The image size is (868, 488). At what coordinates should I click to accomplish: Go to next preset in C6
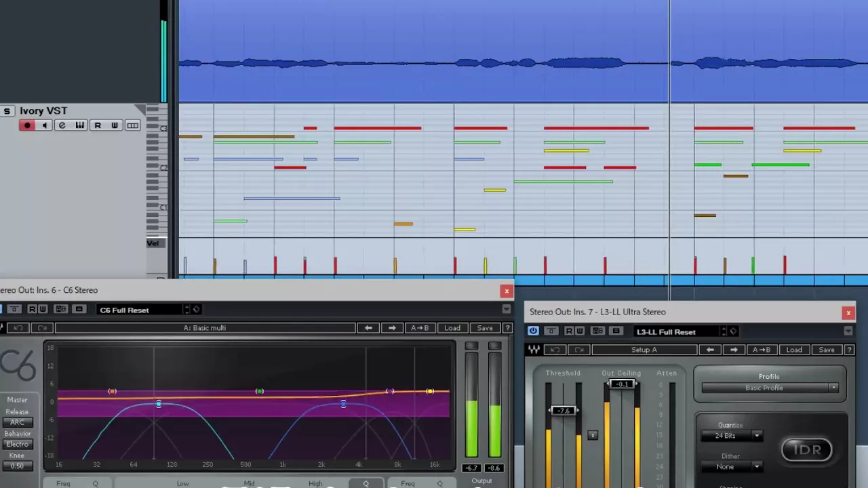(392, 328)
